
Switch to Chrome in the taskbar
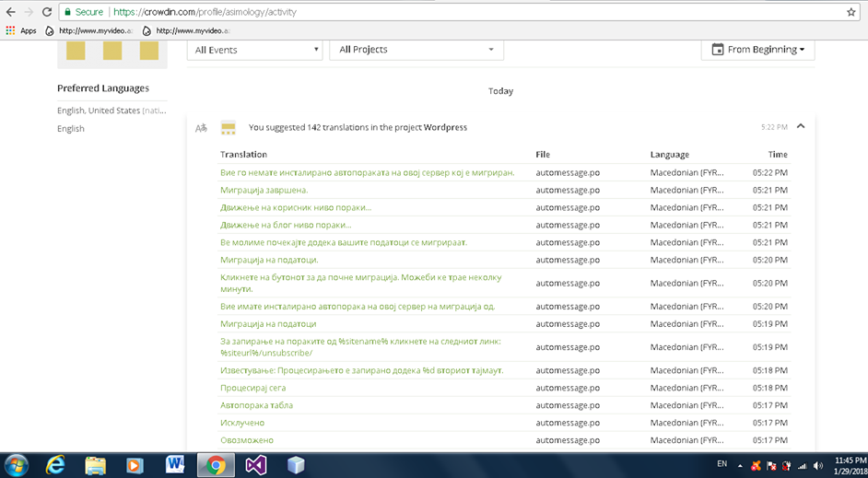[216, 465]
